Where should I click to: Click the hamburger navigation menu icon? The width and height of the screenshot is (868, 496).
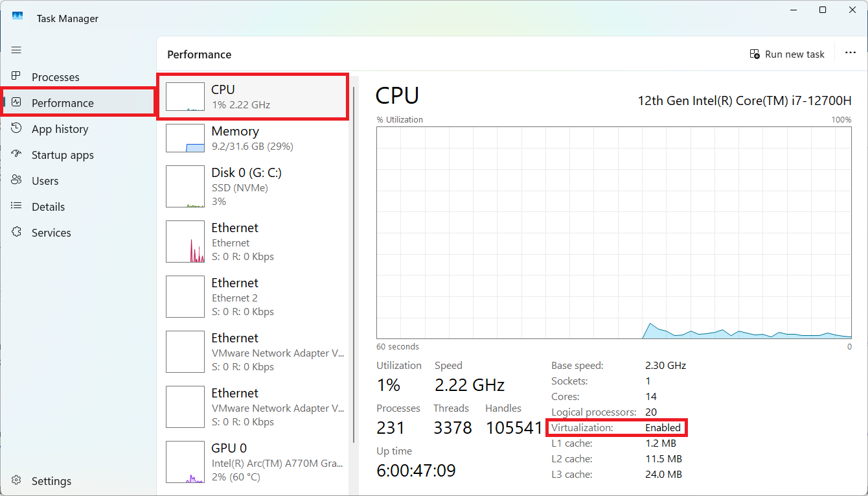tap(16, 50)
